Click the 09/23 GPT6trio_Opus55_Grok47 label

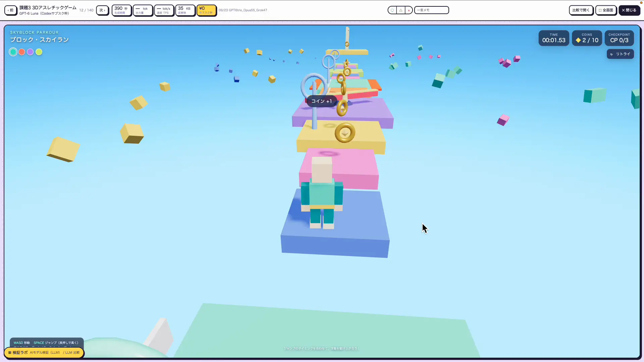[243, 10]
